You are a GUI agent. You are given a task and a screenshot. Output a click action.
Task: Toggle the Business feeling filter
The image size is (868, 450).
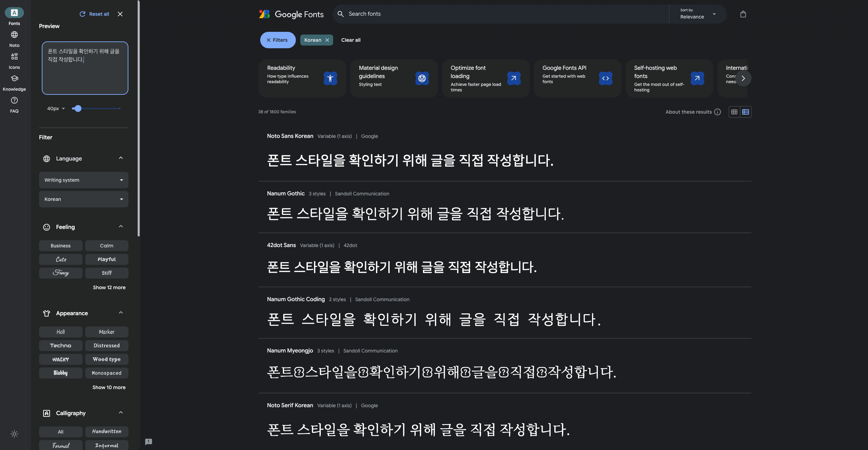[61, 245]
